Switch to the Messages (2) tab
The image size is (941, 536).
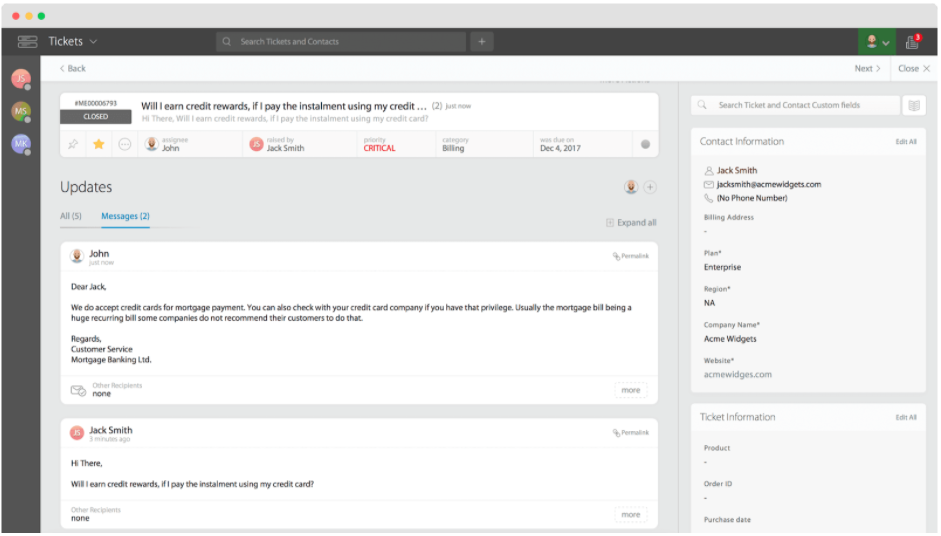[125, 216]
